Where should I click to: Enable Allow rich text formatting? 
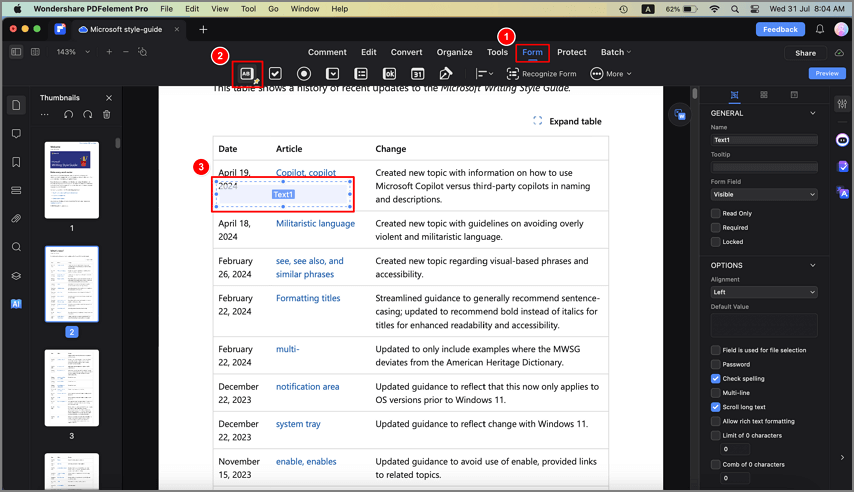coord(716,421)
